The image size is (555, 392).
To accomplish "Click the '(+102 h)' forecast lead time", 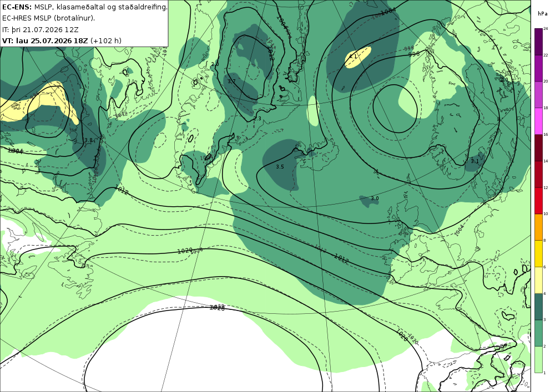I will [106, 40].
